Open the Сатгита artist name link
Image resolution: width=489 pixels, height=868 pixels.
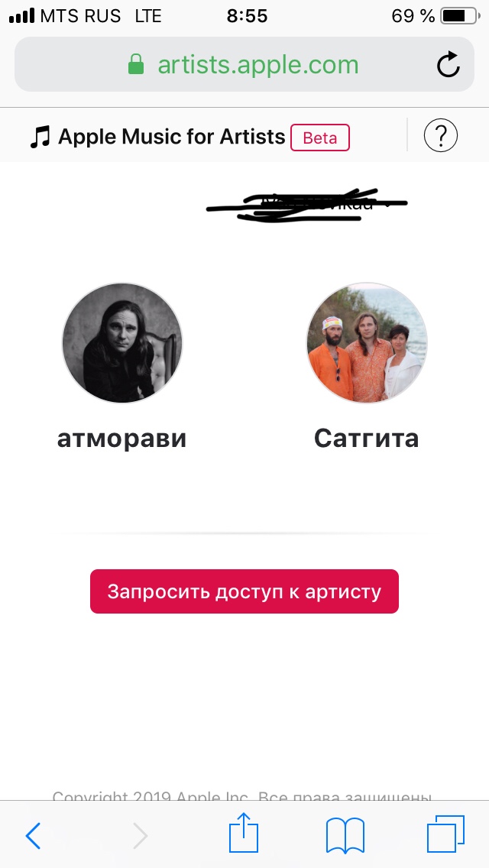366,439
